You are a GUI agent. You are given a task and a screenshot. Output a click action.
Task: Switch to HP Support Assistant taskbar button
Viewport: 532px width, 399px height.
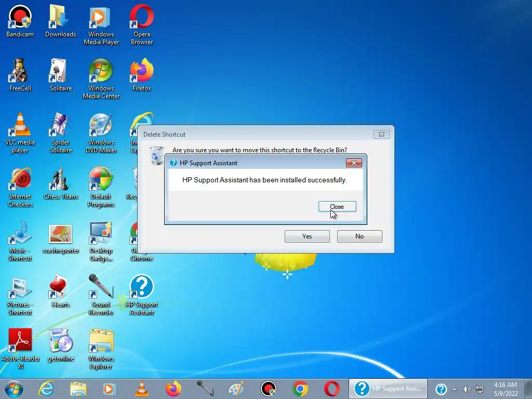click(x=388, y=389)
